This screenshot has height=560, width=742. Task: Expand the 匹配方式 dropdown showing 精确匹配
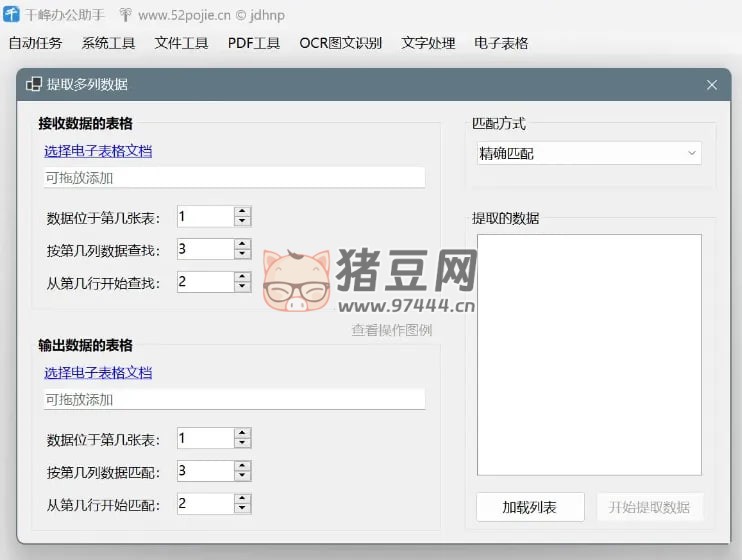pos(589,153)
